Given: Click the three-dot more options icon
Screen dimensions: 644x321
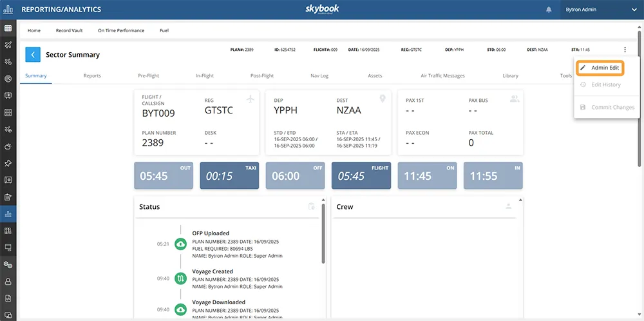Looking at the screenshot, I should tap(624, 50).
